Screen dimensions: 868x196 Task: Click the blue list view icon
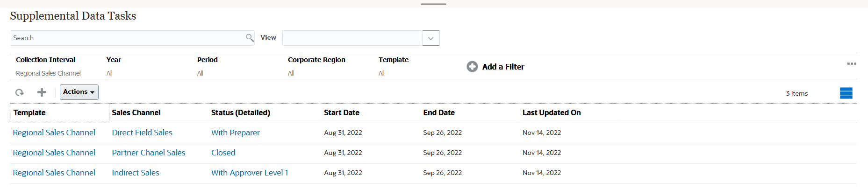(846, 93)
